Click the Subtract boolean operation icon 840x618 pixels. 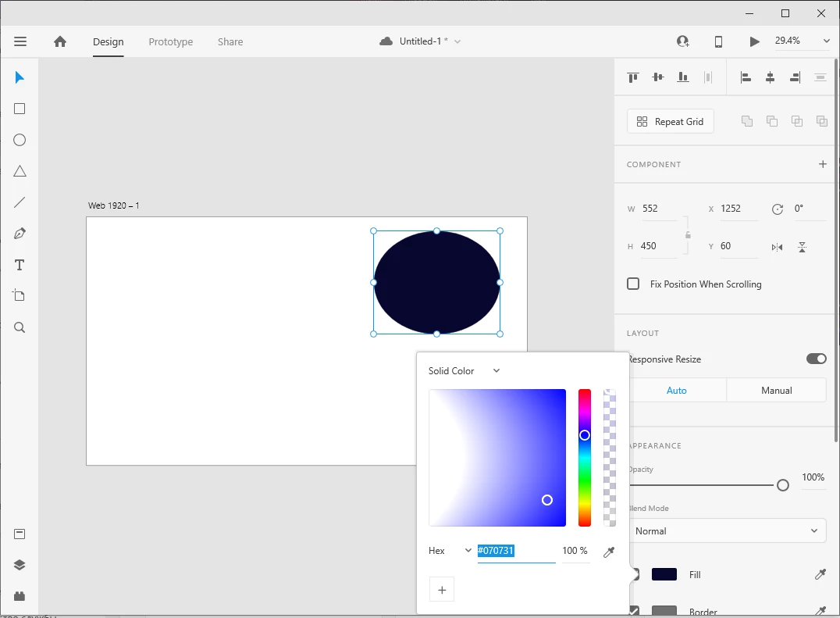click(x=772, y=121)
